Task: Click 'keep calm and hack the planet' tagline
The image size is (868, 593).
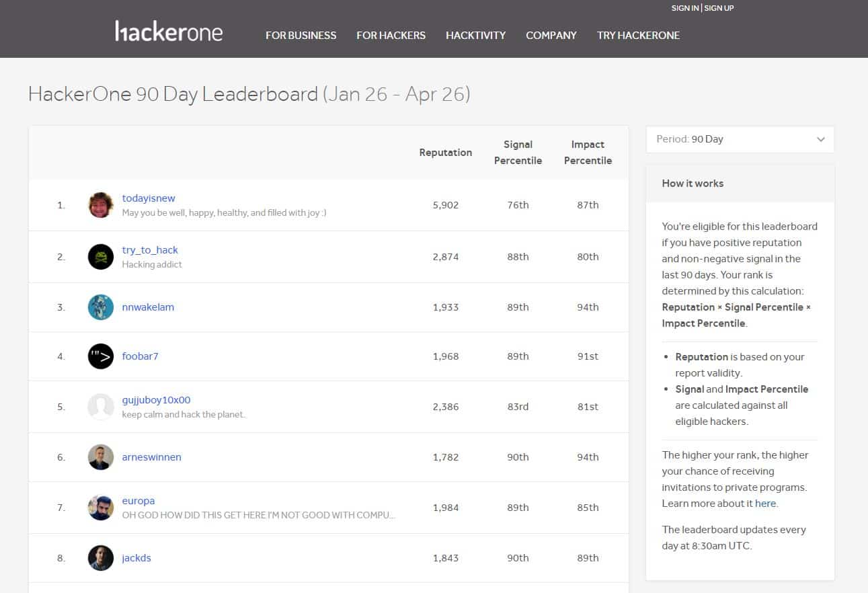Action: point(184,414)
